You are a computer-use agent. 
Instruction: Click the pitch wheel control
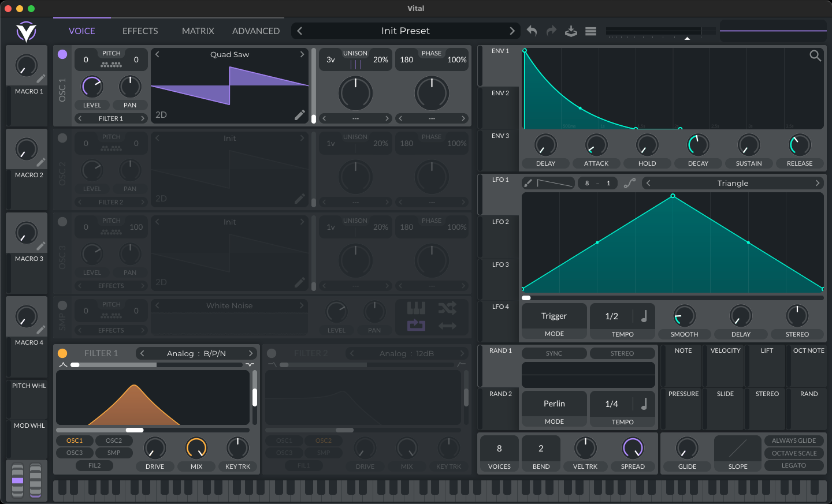18,480
